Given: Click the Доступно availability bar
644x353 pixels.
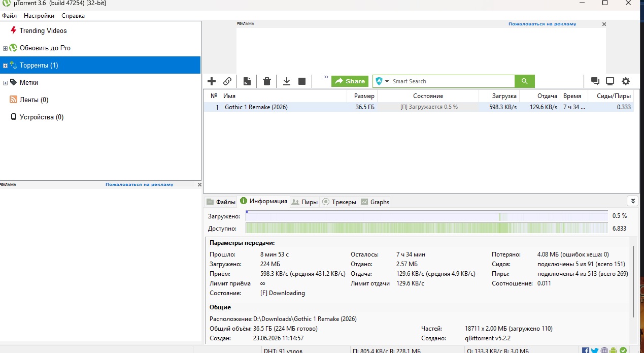Looking at the screenshot, I should pos(427,229).
